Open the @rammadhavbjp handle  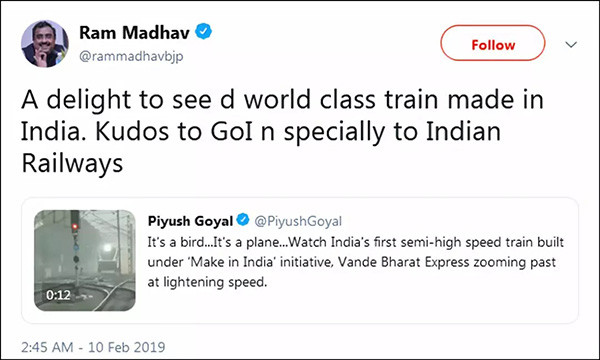tap(131, 56)
